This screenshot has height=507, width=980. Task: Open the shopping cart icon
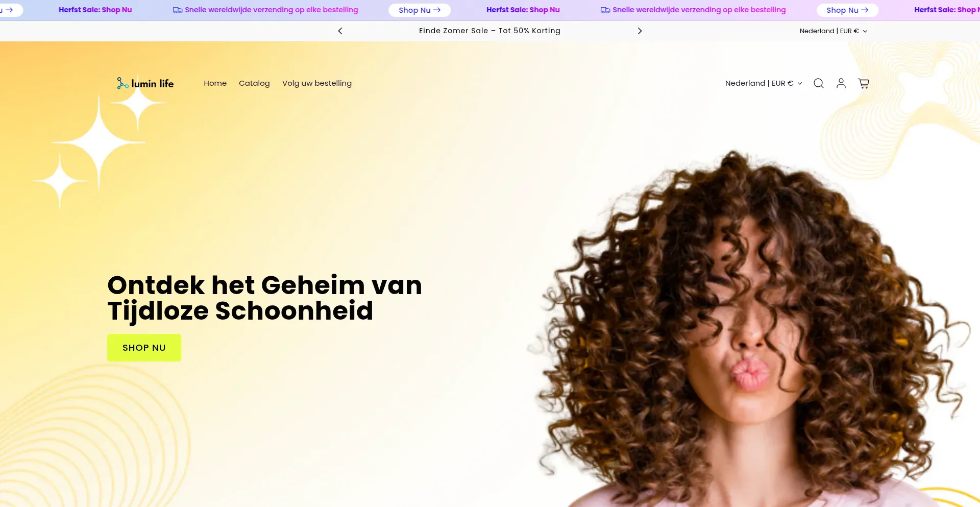pyautogui.click(x=864, y=83)
